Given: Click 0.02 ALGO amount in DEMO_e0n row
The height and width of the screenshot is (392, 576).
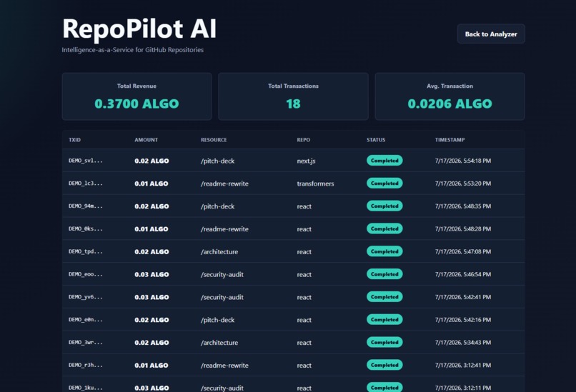Looking at the screenshot, I should [x=152, y=320].
